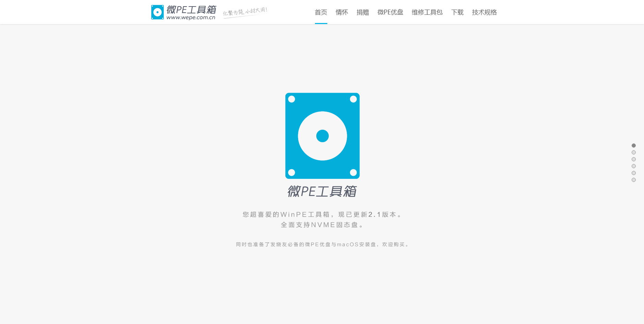Jump to the second section dot
The height and width of the screenshot is (324, 644).
pyautogui.click(x=634, y=152)
